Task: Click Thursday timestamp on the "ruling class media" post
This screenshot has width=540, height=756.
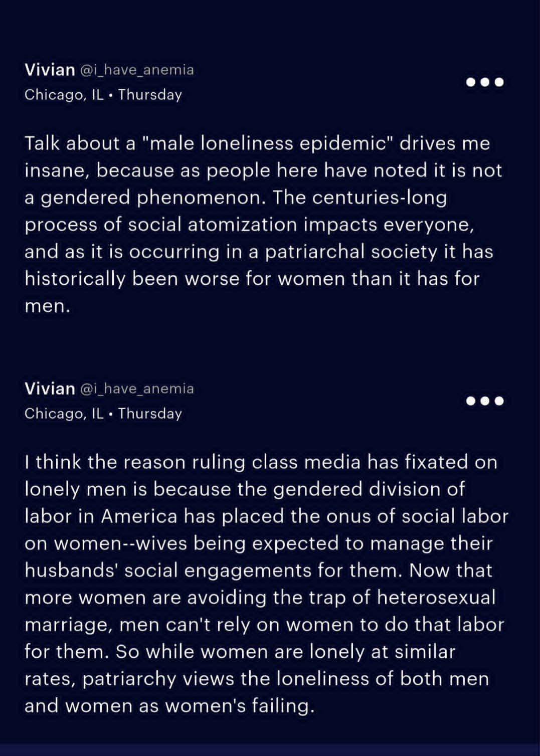Action: click(x=150, y=414)
